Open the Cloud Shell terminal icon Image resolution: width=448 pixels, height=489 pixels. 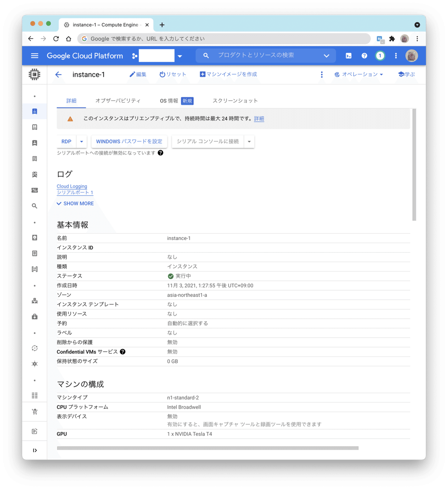[x=348, y=55]
